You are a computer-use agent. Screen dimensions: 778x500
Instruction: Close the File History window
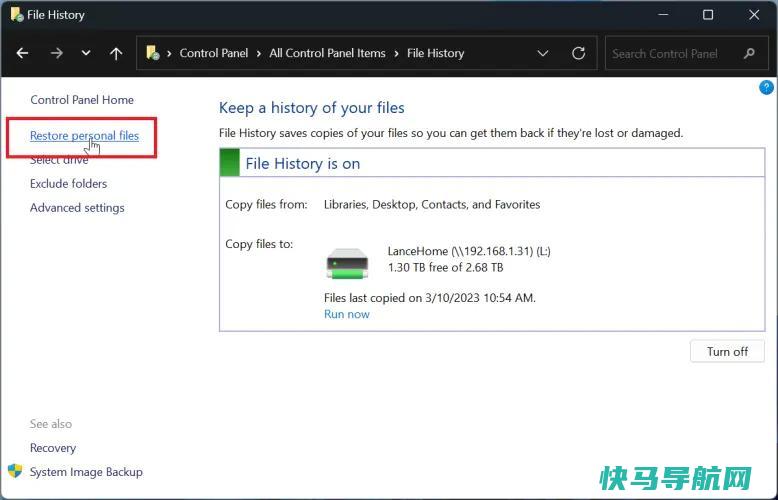coord(754,15)
